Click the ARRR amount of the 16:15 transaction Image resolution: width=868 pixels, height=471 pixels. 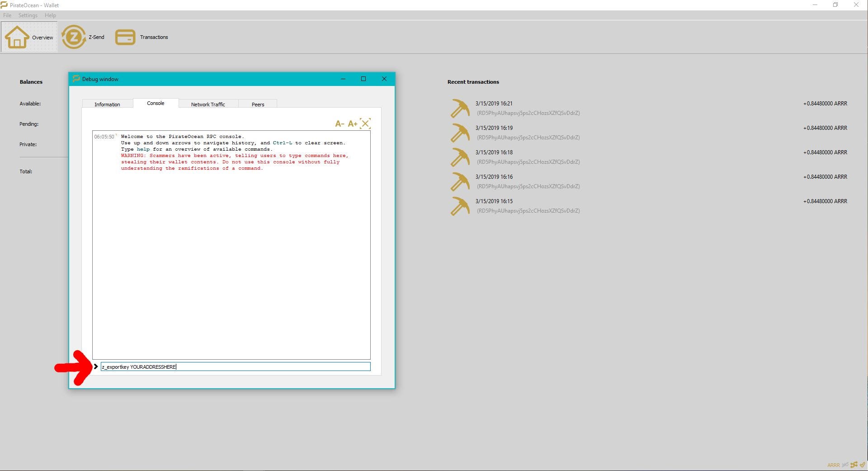point(825,201)
